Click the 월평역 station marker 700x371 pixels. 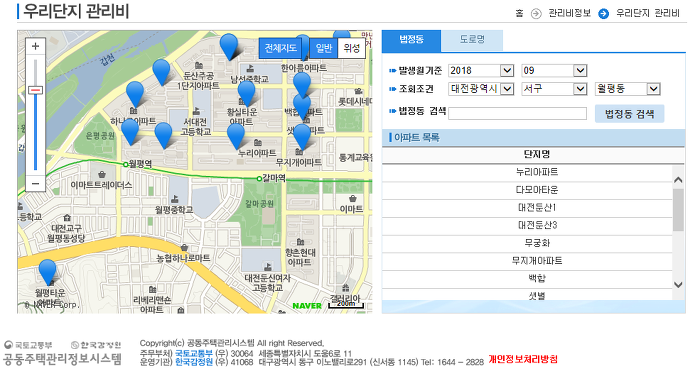tap(126, 165)
